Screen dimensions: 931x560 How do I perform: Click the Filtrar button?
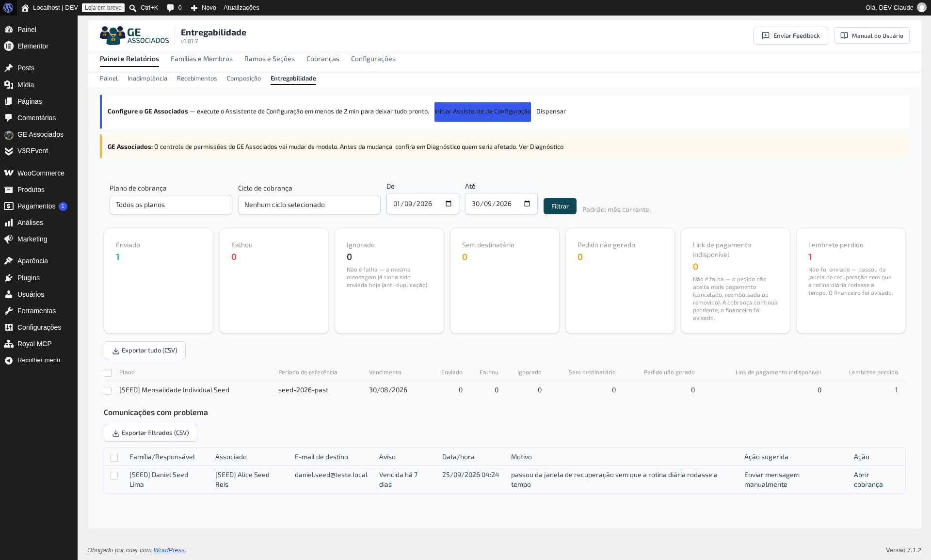click(x=560, y=206)
